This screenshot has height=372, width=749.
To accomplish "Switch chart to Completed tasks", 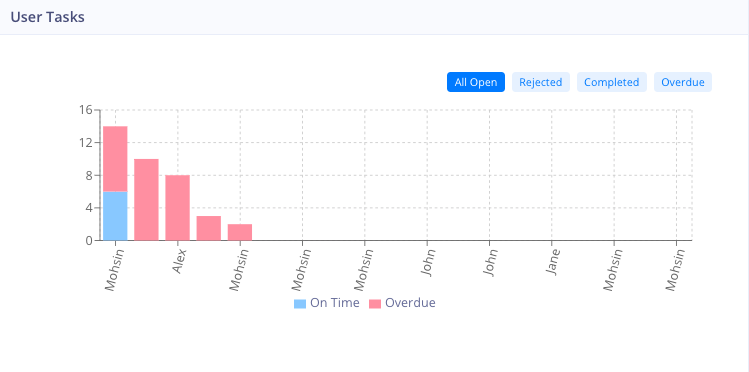I will tap(612, 82).
